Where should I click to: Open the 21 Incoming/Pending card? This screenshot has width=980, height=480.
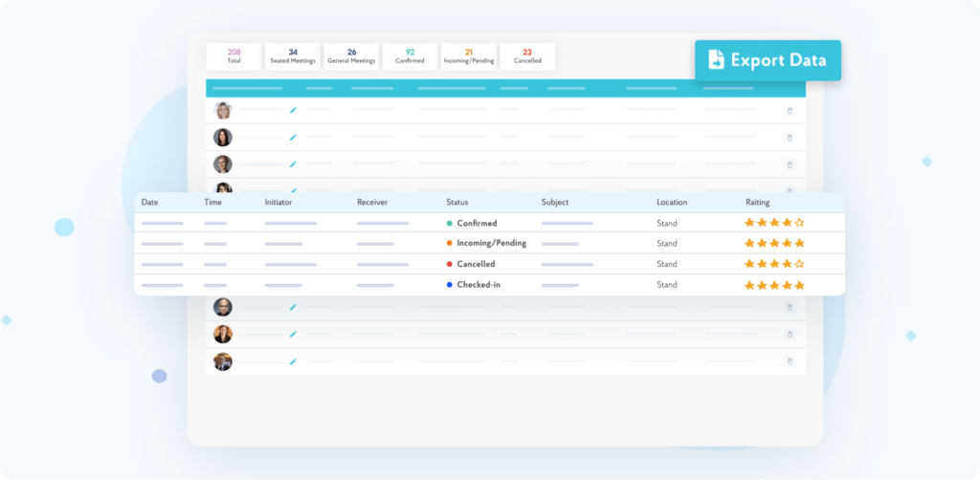click(x=469, y=56)
